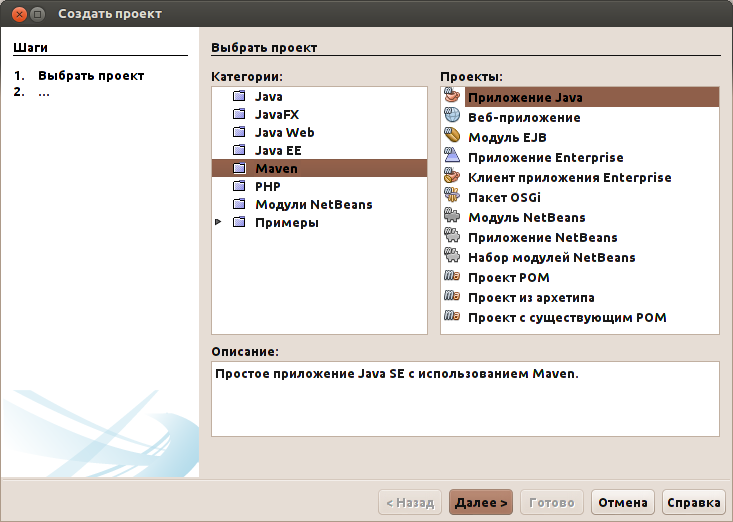Viewport: 733px width, 522px height.
Task: Click the Клиент приложения Enterprise icon
Action: 452,176
